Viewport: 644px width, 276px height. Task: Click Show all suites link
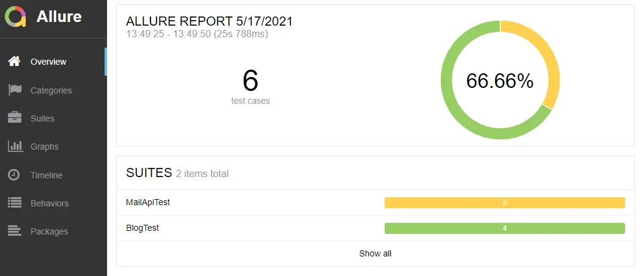(x=376, y=253)
